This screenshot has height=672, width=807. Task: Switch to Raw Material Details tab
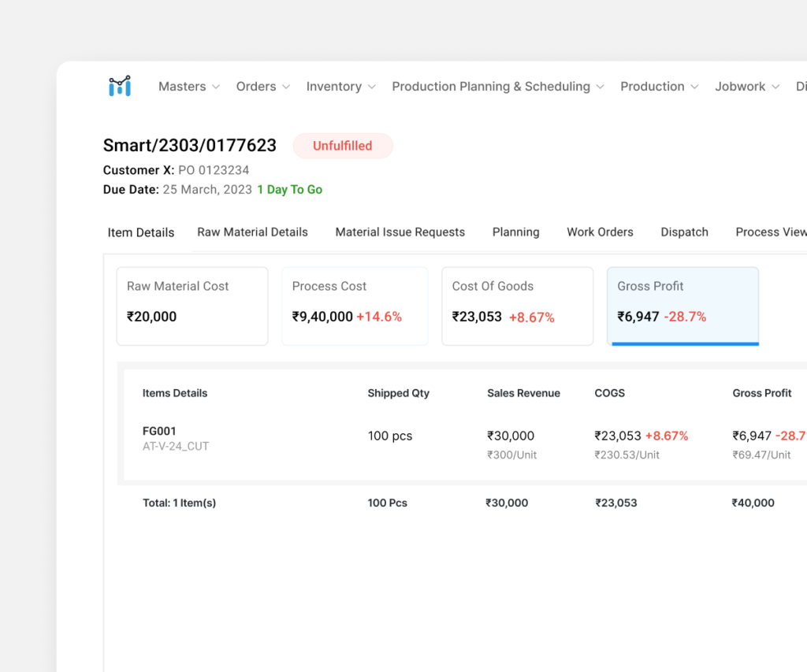(x=252, y=232)
